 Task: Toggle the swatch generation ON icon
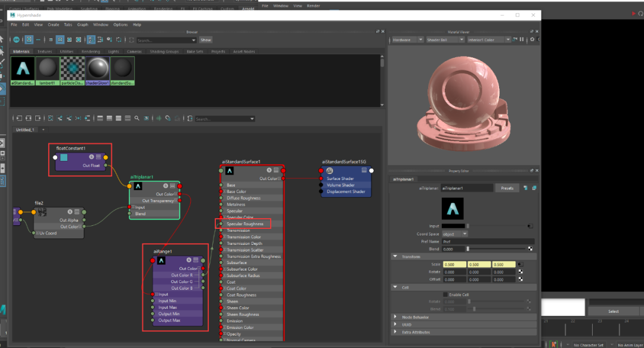pyautogui.click(x=17, y=40)
